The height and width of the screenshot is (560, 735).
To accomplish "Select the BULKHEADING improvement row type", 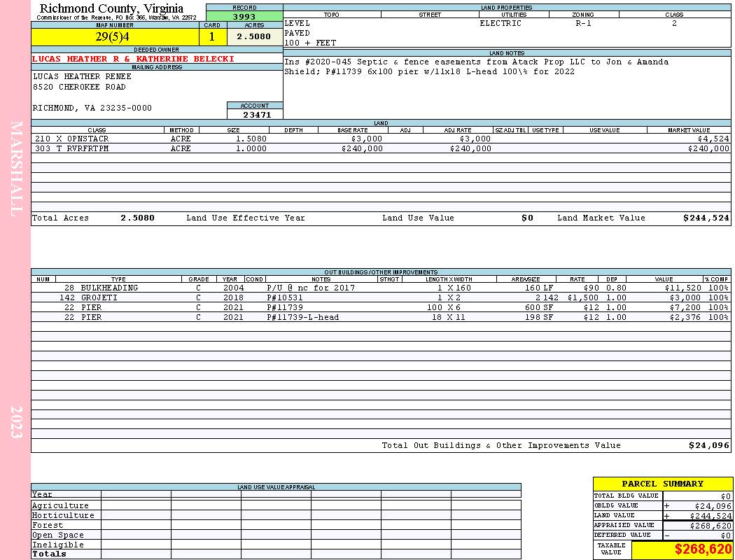I will point(109,288).
